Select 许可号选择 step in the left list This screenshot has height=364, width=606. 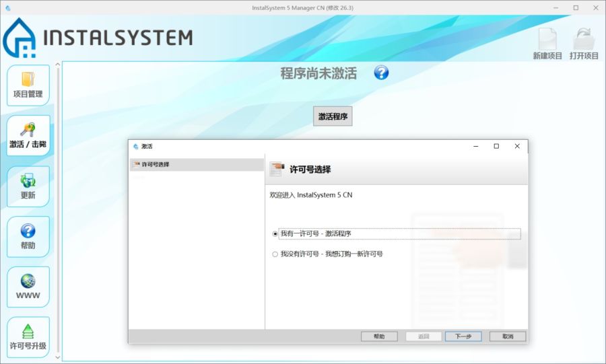tap(155, 165)
